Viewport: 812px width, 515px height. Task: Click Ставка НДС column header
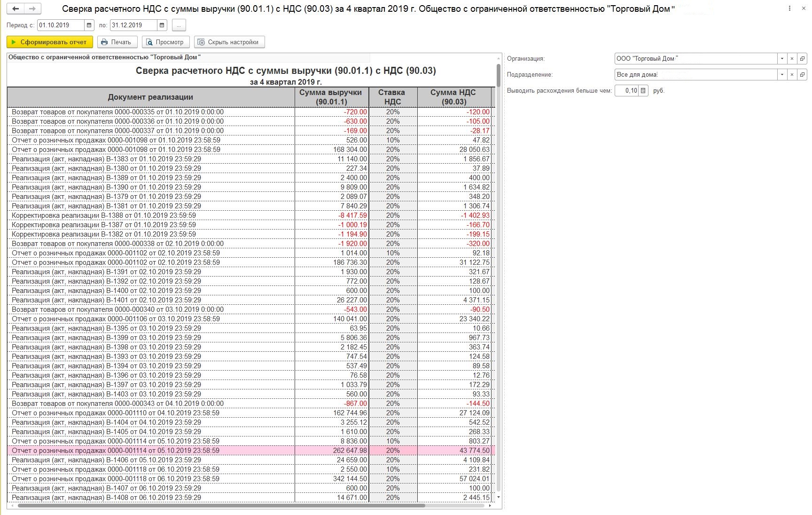click(x=392, y=97)
